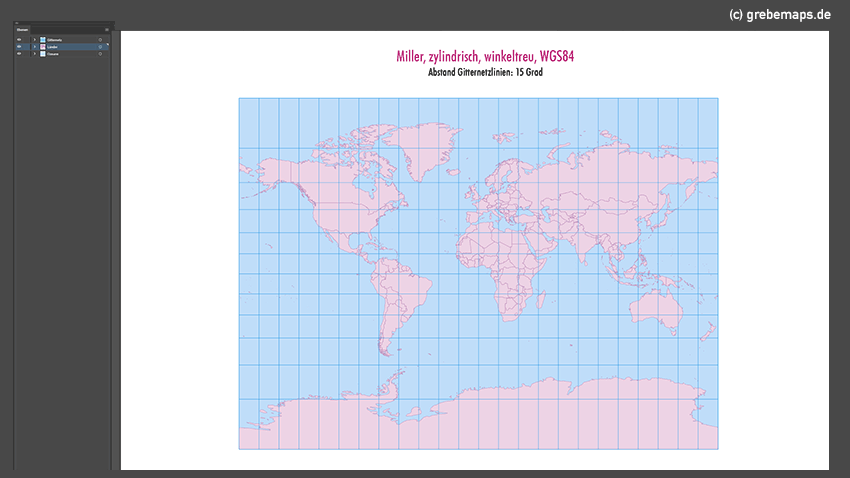The height and width of the screenshot is (478, 850).
Task: Click the Länder layer target circle
Action: (100, 46)
